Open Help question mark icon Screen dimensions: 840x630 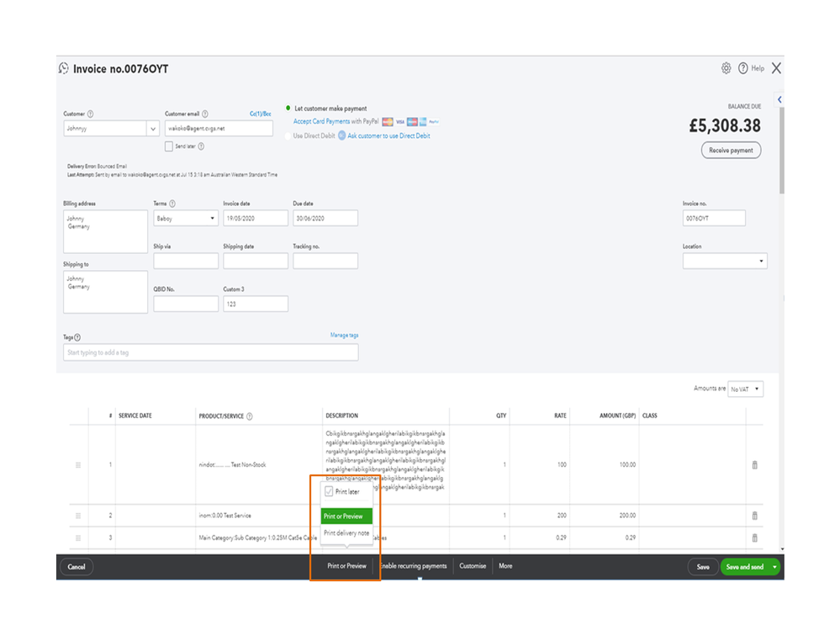tap(743, 68)
